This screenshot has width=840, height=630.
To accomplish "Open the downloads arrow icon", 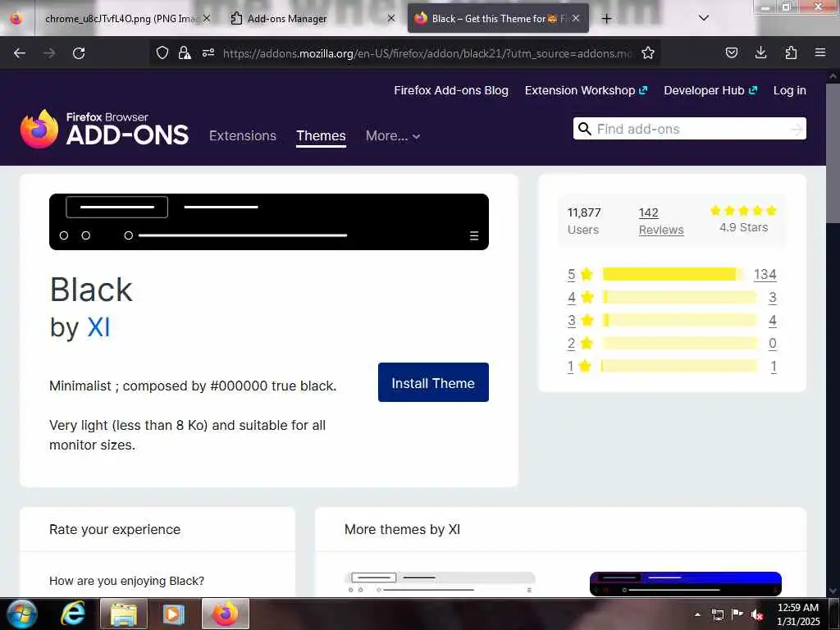I will [x=760, y=52].
